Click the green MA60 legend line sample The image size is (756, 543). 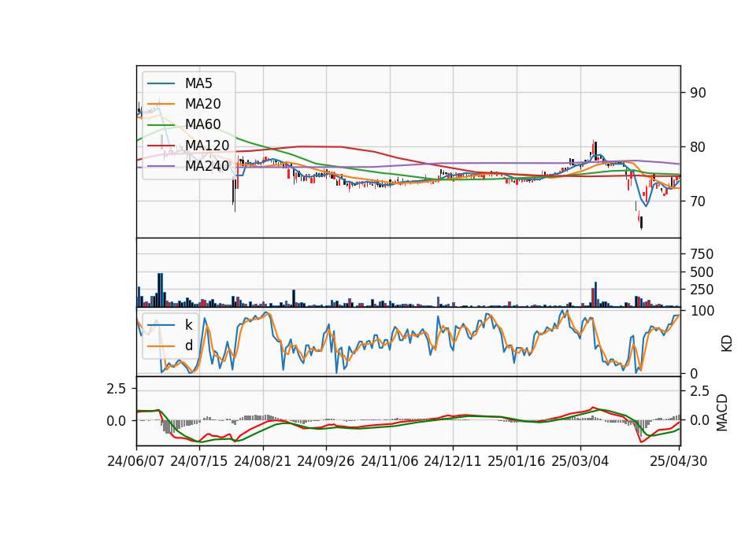161,125
